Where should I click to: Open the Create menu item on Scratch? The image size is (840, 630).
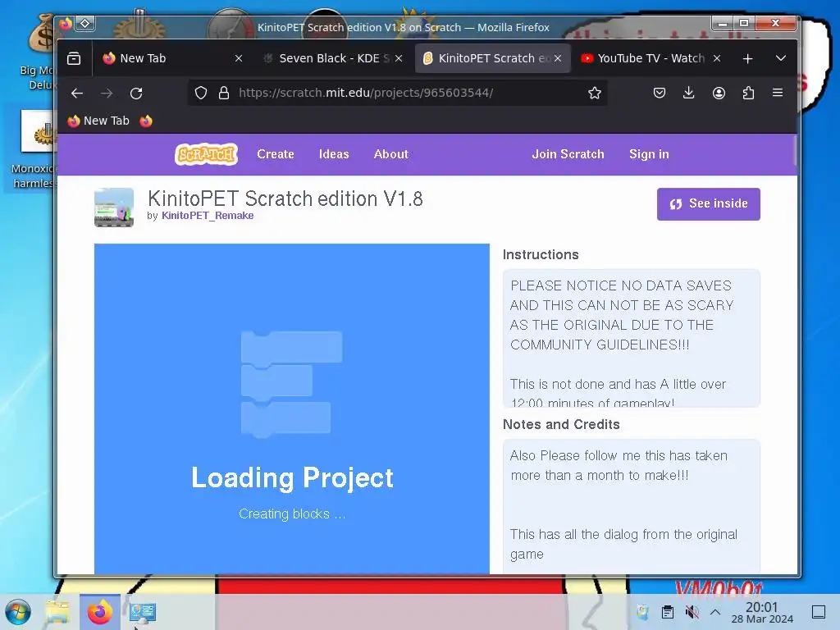(276, 154)
